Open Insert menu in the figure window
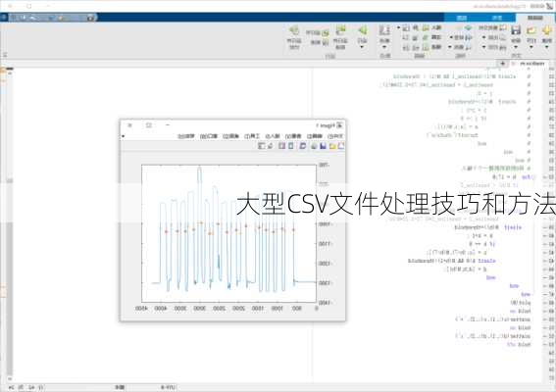 273,136
